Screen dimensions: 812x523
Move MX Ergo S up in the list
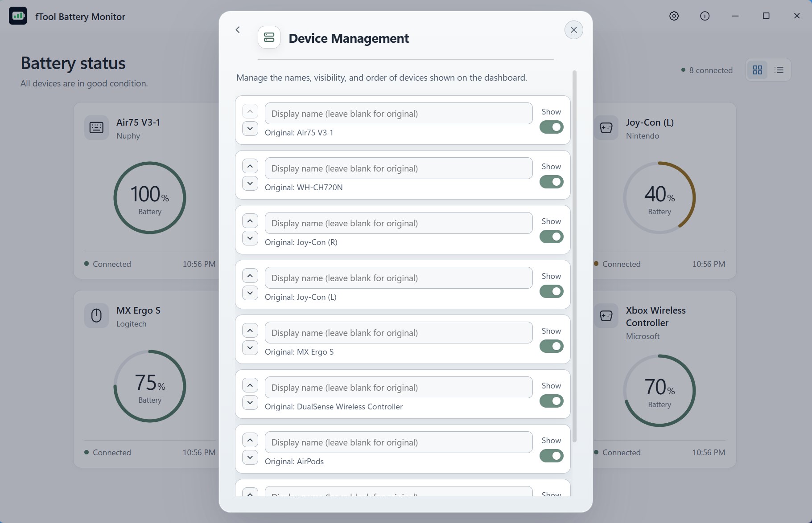click(x=250, y=331)
